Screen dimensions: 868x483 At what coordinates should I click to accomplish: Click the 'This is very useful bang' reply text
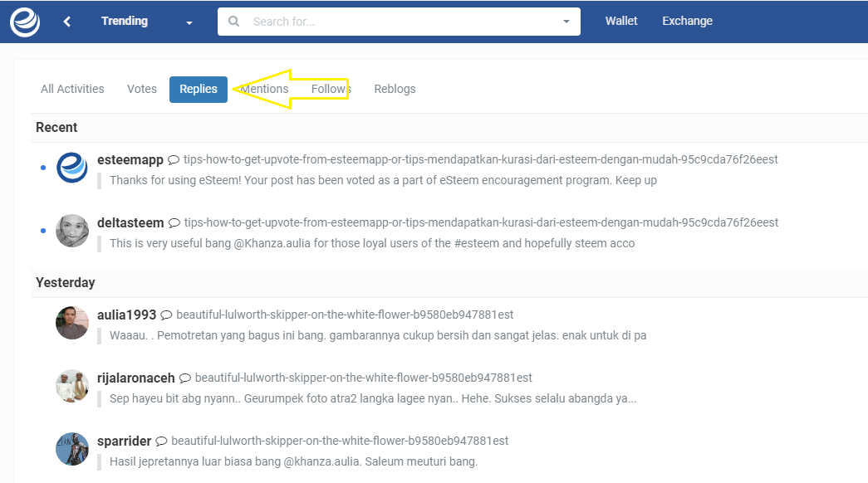coord(372,243)
